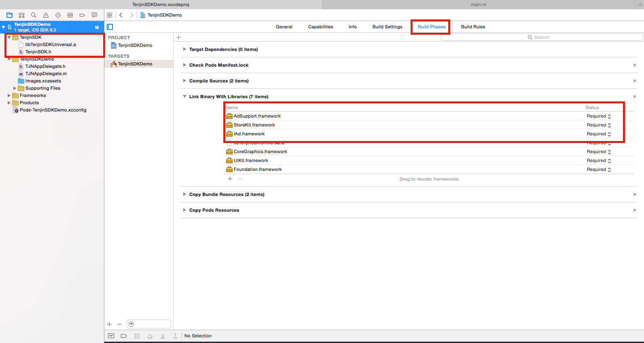Switch to the Build Phases tab

[x=432, y=27]
